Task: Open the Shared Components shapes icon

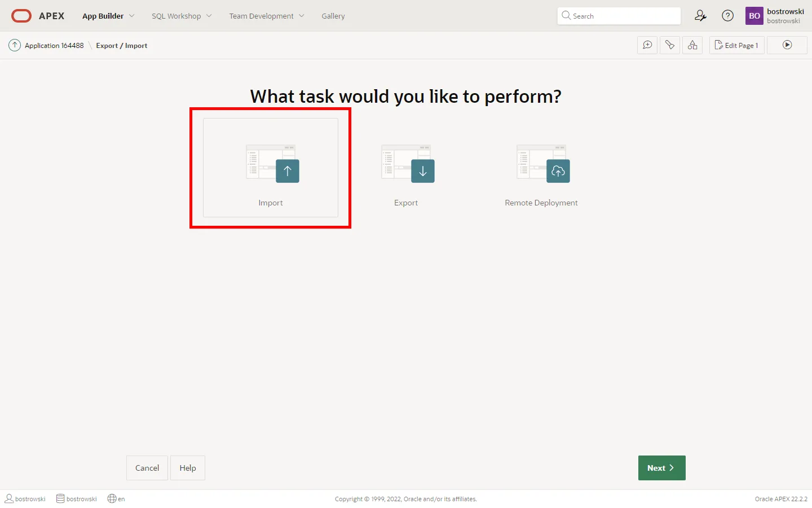Action: tap(692, 45)
